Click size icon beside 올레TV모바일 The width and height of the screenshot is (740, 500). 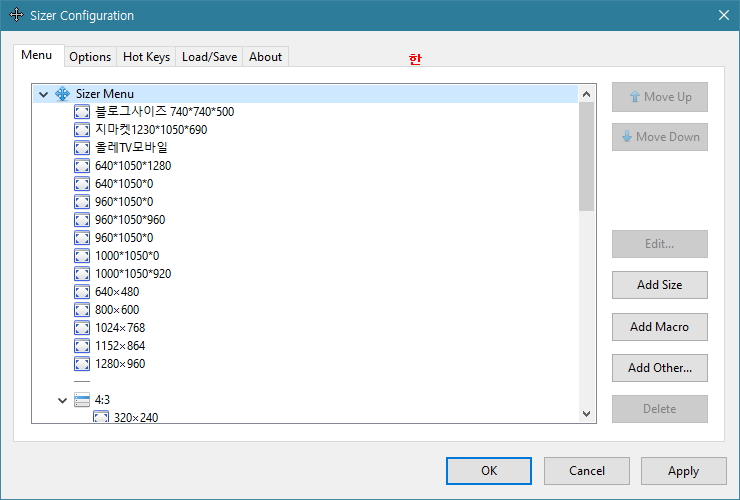pyautogui.click(x=82, y=148)
